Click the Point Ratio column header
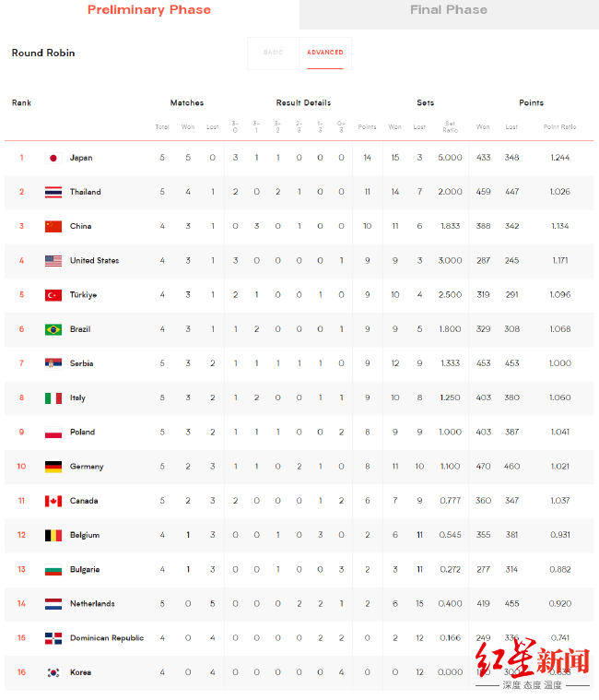 point(558,126)
